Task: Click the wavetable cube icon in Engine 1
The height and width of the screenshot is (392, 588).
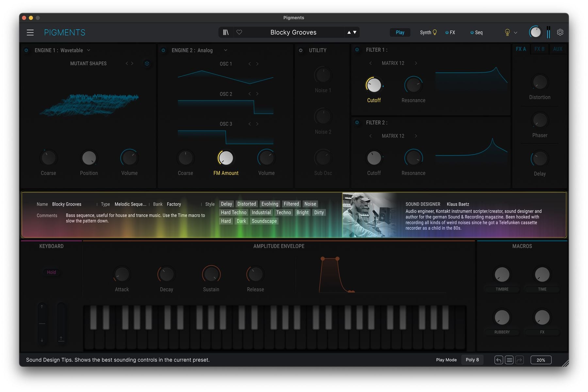Action: click(147, 63)
